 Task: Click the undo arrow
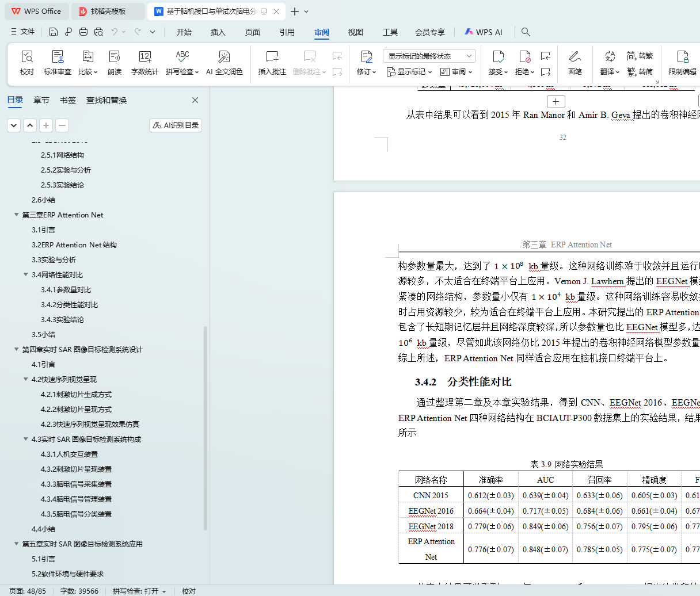coord(115,32)
